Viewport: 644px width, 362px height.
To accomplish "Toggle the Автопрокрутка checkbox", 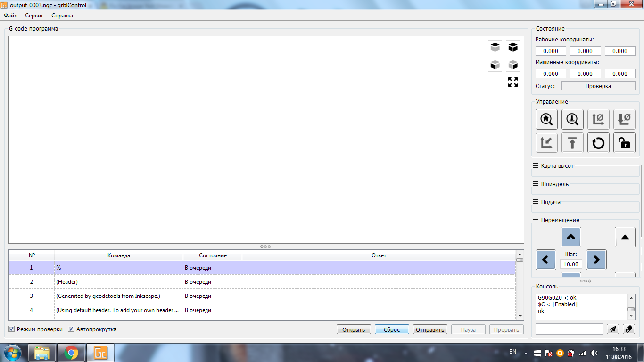I will click(x=71, y=329).
